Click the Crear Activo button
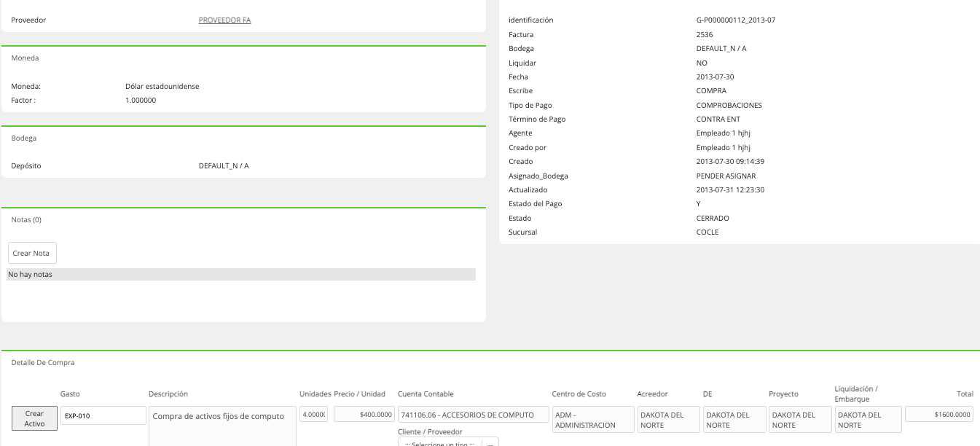Screen dimensions: 980x446 [x=34, y=418]
